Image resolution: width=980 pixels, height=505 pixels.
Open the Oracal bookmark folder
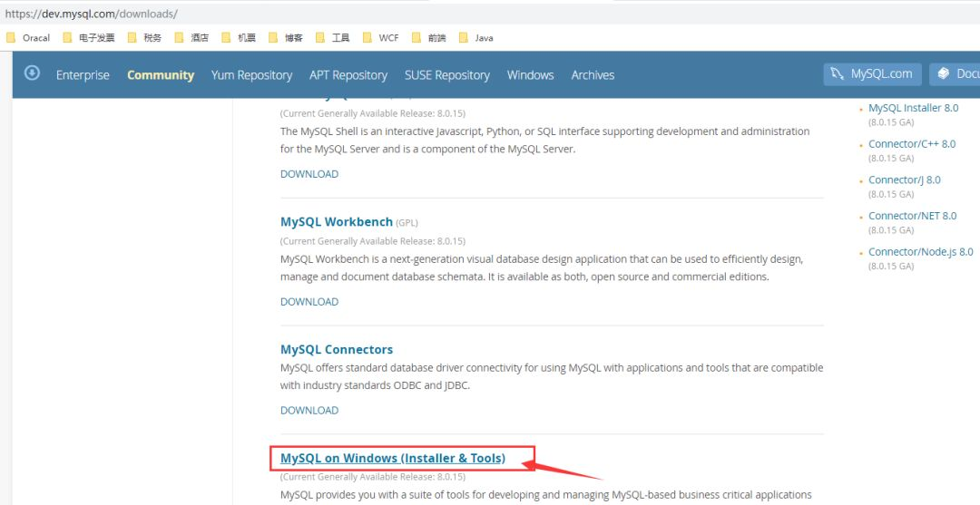pyautogui.click(x=29, y=37)
